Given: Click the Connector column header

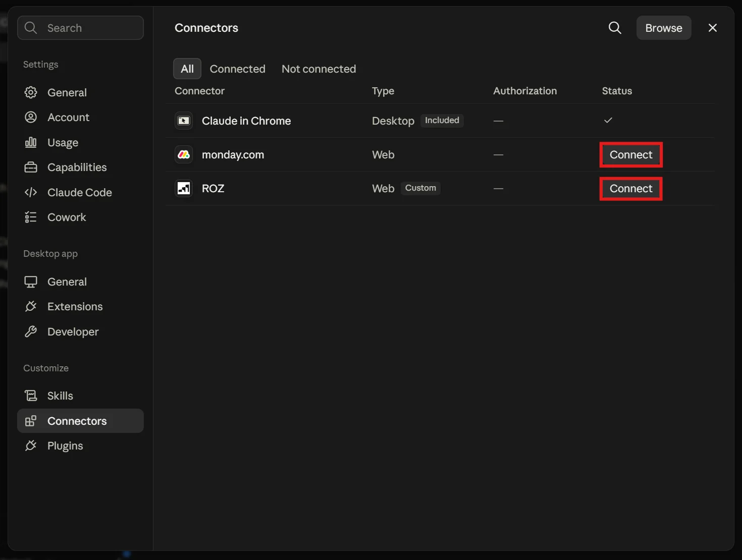Looking at the screenshot, I should pos(199,91).
